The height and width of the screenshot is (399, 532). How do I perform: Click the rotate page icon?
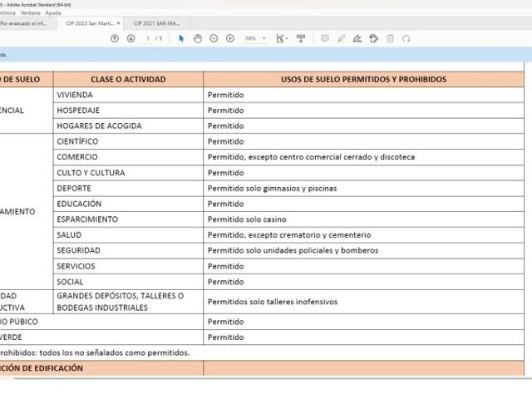click(x=406, y=39)
